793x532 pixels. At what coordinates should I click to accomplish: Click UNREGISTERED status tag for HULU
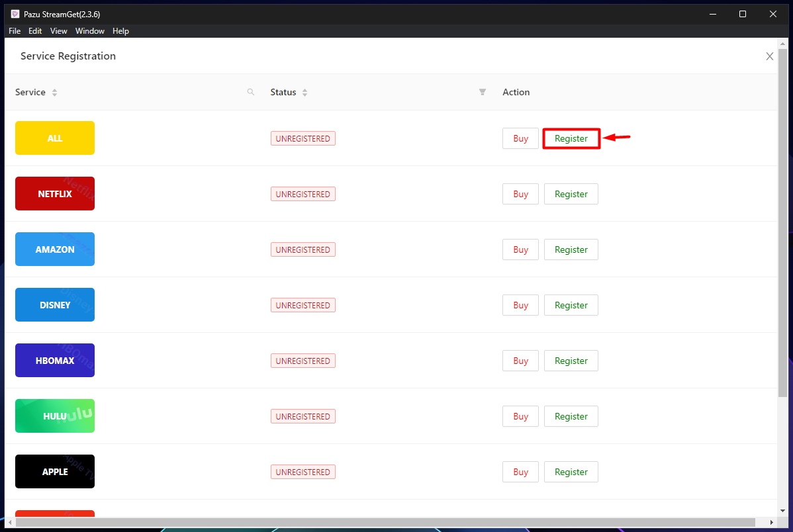[x=303, y=417]
